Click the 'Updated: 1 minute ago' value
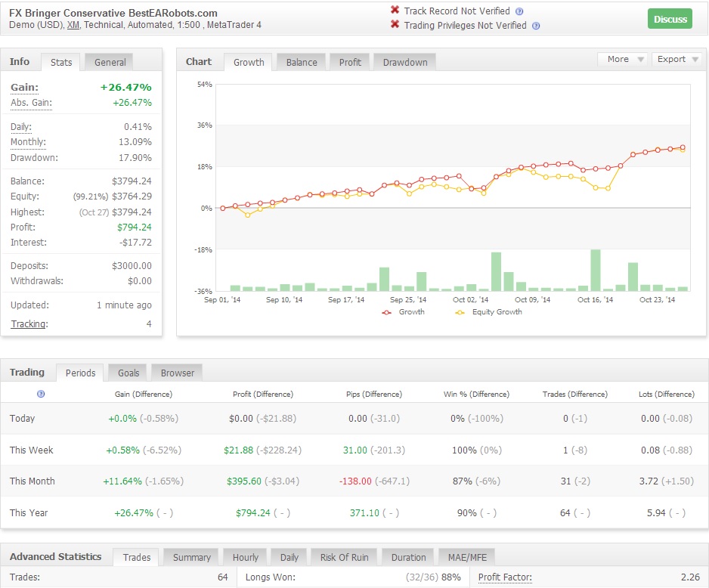 [124, 305]
